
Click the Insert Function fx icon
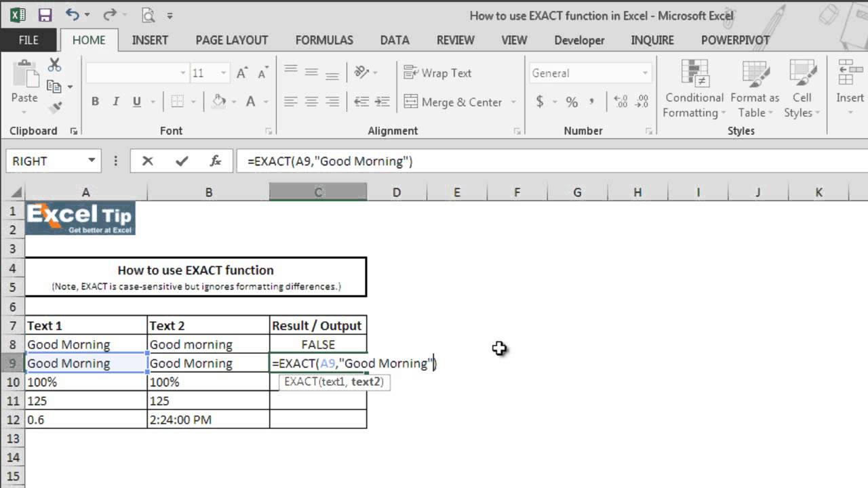point(216,161)
